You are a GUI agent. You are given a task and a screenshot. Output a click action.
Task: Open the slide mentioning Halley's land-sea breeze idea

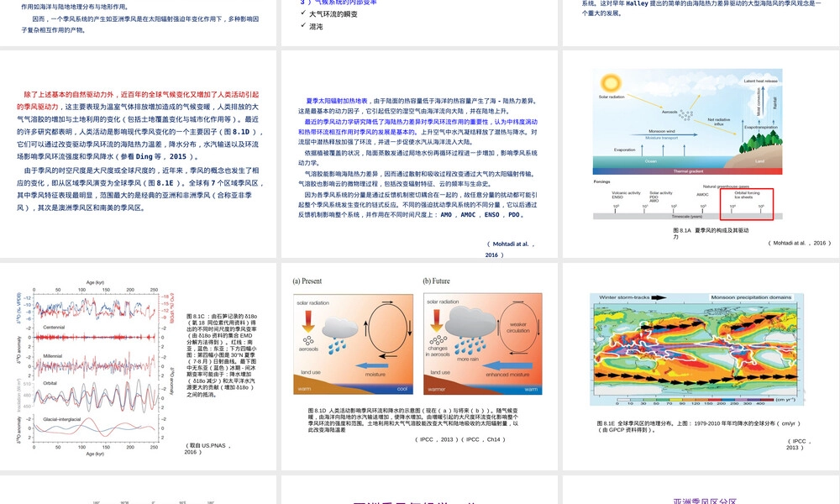click(x=701, y=23)
